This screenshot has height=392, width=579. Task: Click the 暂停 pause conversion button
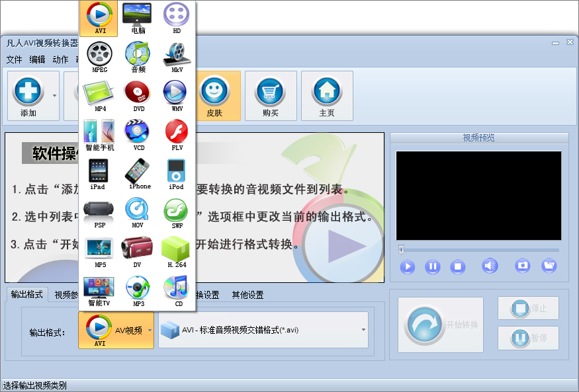[528, 338]
